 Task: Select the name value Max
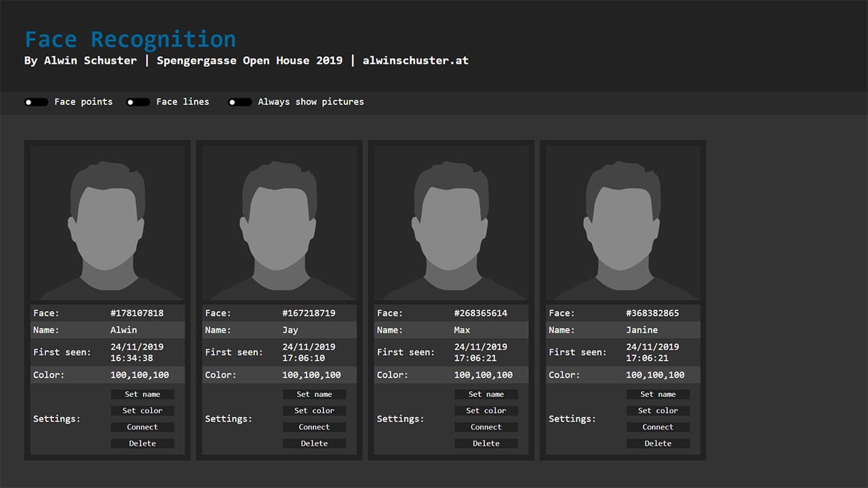[462, 330]
